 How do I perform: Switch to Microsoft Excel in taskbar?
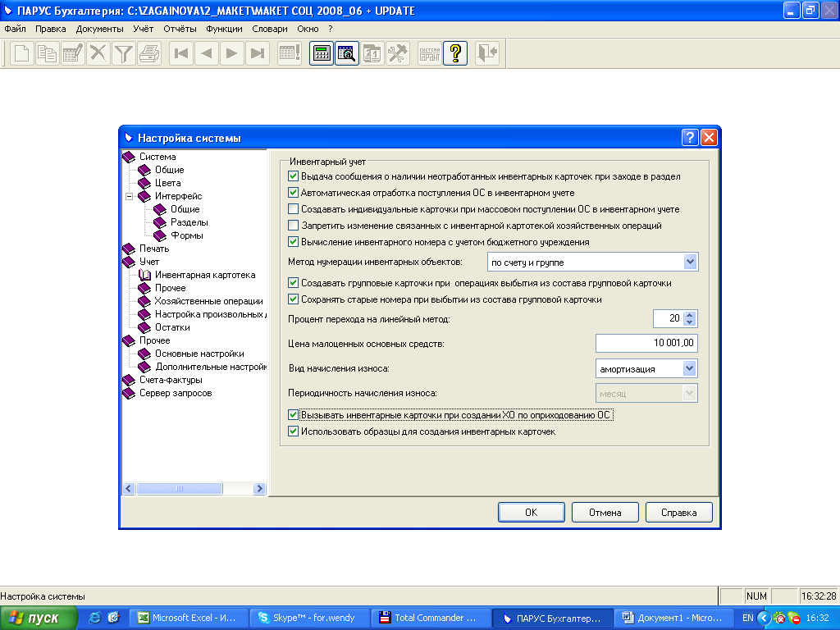(x=190, y=618)
